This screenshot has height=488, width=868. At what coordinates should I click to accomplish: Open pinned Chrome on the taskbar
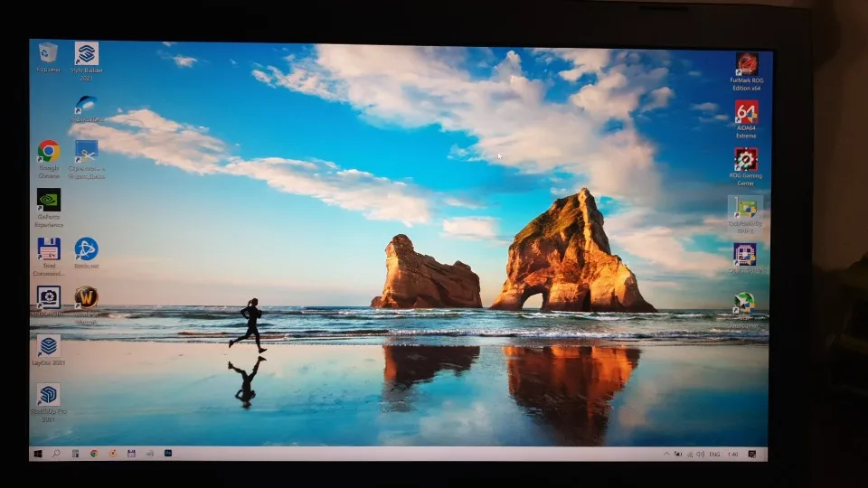pyautogui.click(x=94, y=454)
